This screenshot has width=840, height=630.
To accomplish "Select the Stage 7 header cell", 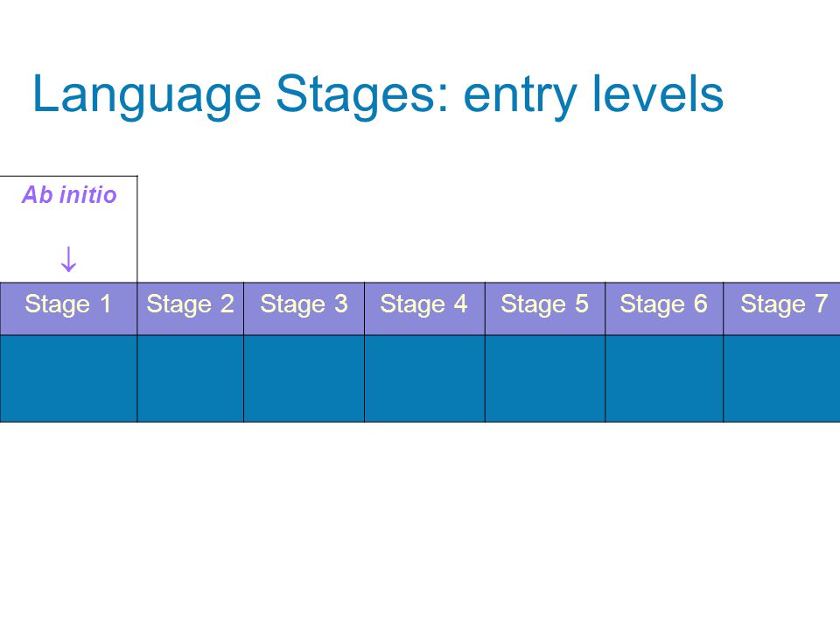I will coord(781,309).
